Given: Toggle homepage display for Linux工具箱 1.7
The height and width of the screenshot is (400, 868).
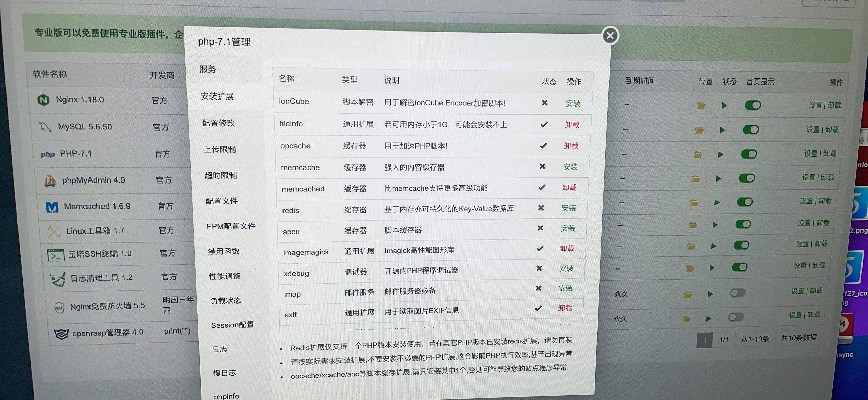Looking at the screenshot, I should click(743, 224).
